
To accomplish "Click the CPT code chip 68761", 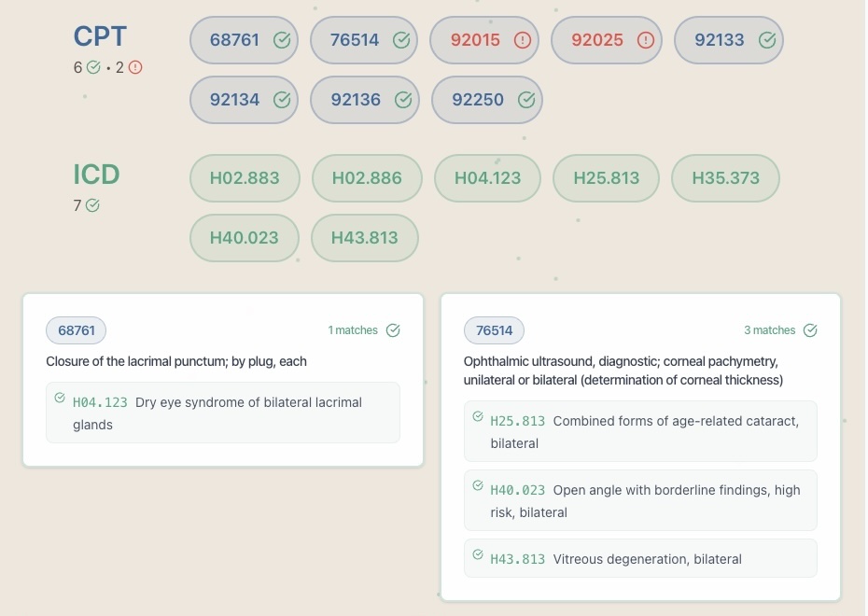I will [x=245, y=40].
